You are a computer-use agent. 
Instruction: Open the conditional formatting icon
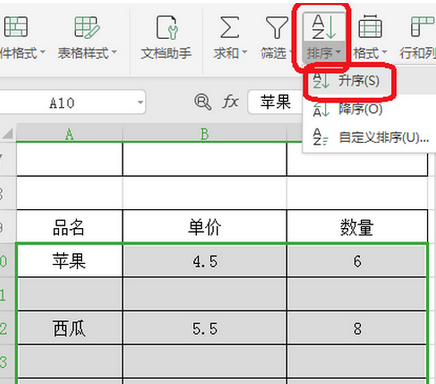(x=16, y=26)
